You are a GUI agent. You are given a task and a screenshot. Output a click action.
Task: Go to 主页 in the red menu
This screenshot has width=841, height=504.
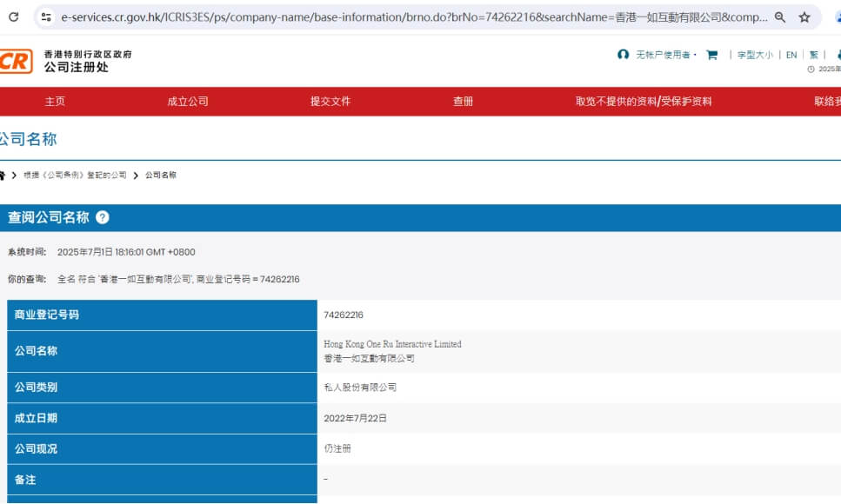click(x=55, y=102)
